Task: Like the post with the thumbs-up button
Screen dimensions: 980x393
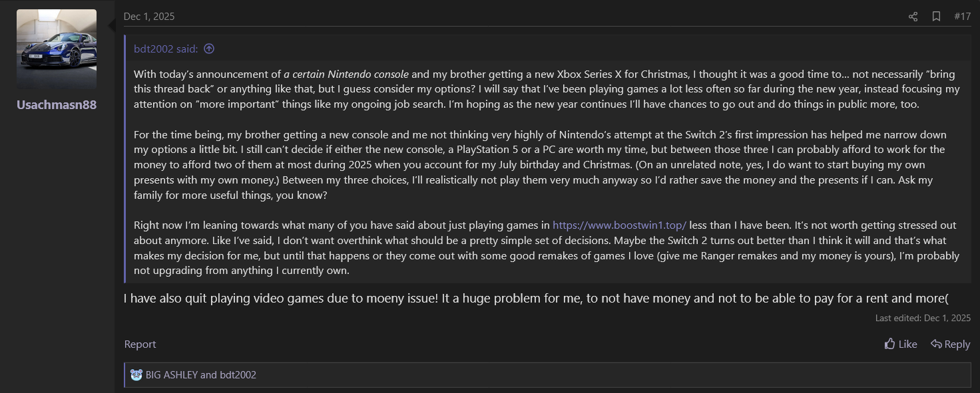Action: tap(901, 344)
